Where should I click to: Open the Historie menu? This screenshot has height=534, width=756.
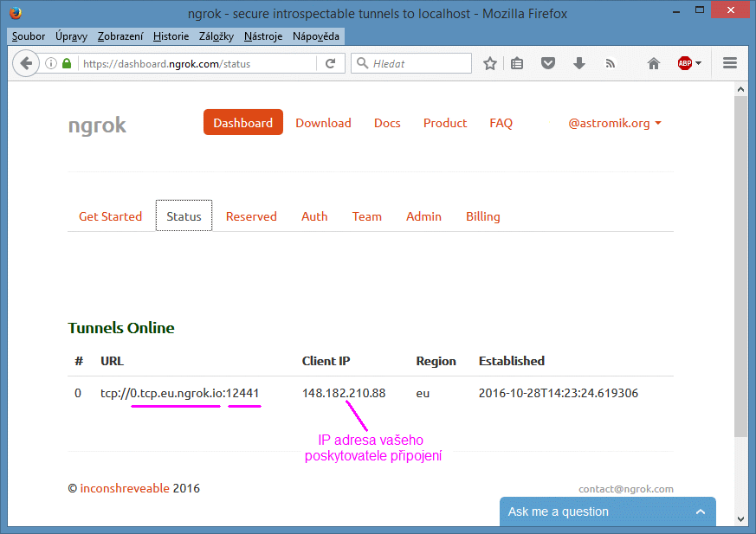pos(171,36)
